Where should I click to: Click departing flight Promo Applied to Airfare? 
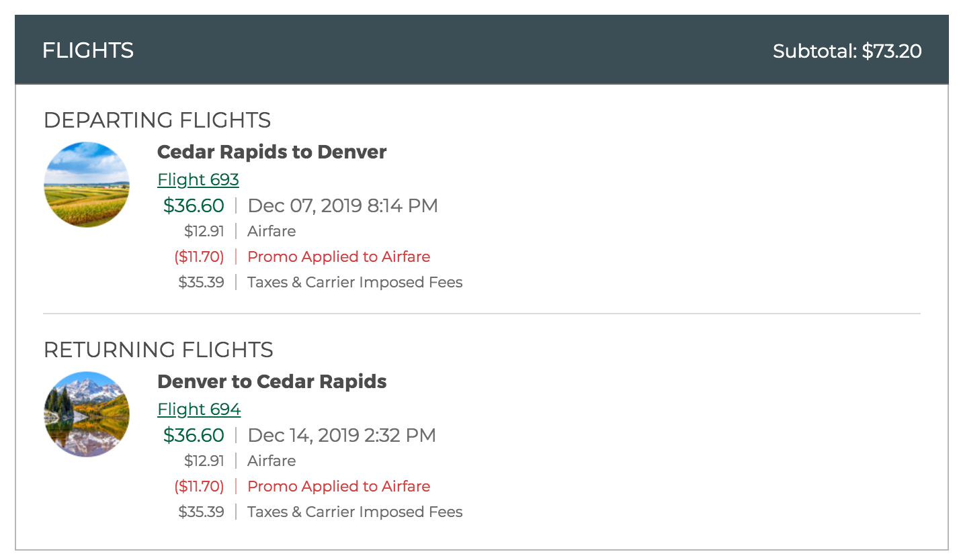click(339, 256)
